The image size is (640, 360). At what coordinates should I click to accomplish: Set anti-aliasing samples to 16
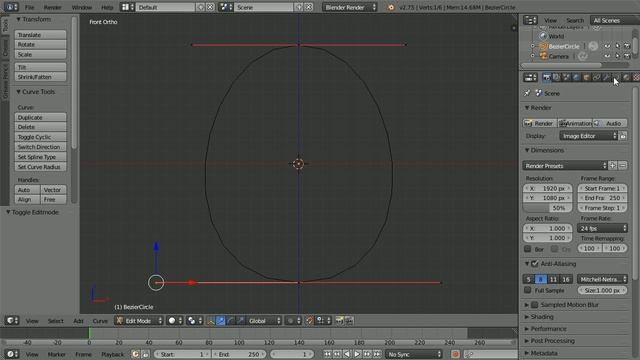566,279
